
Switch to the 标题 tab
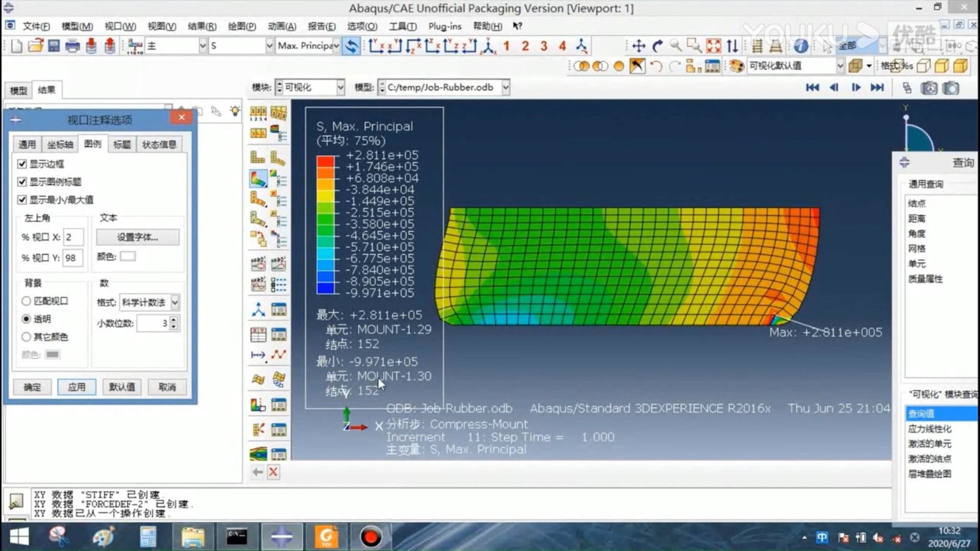pyautogui.click(x=122, y=144)
